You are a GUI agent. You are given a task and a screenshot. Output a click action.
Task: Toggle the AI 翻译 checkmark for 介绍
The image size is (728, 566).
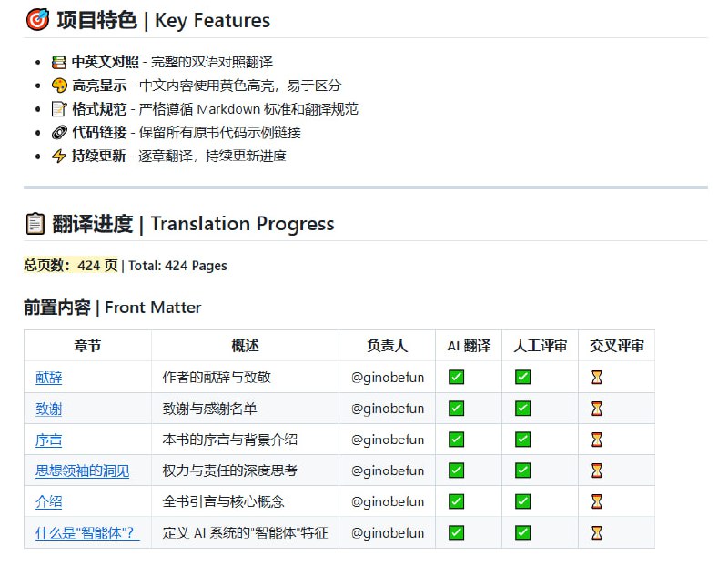456,501
